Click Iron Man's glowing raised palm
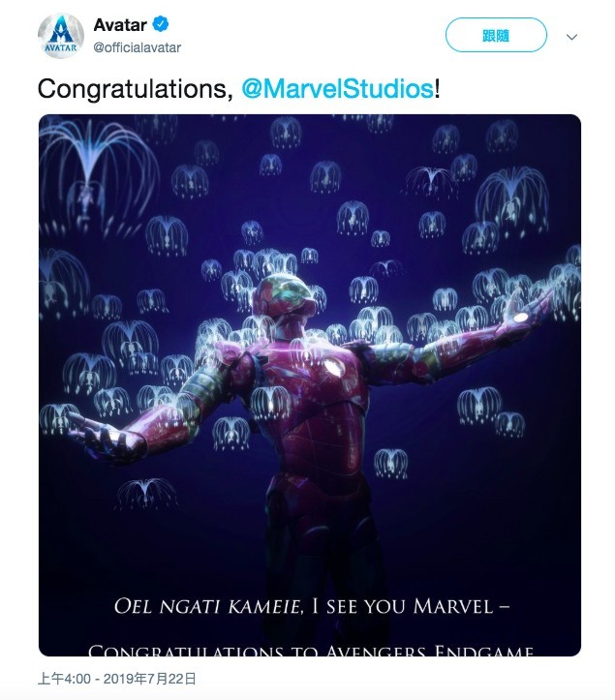 [x=524, y=317]
